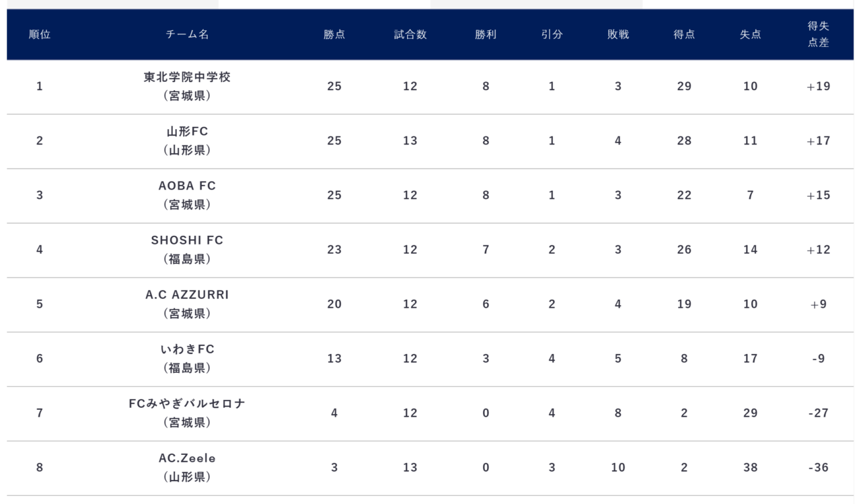Open FCみやぎバルセロナ team entry
This screenshot has width=861, height=504.
[187, 404]
